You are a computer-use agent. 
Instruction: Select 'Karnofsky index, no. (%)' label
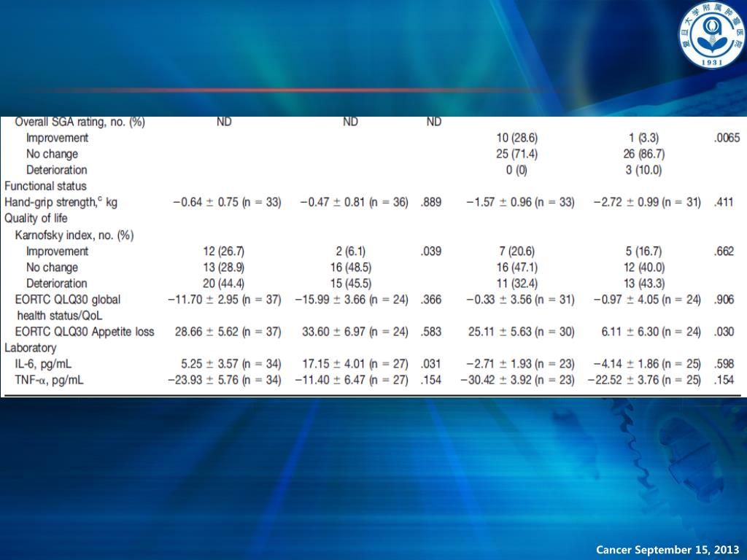[x=74, y=236]
